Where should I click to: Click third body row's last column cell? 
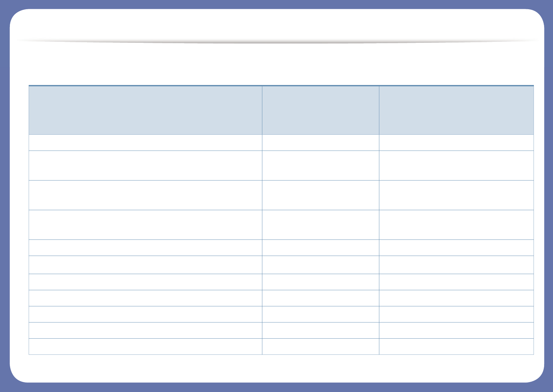coord(456,195)
